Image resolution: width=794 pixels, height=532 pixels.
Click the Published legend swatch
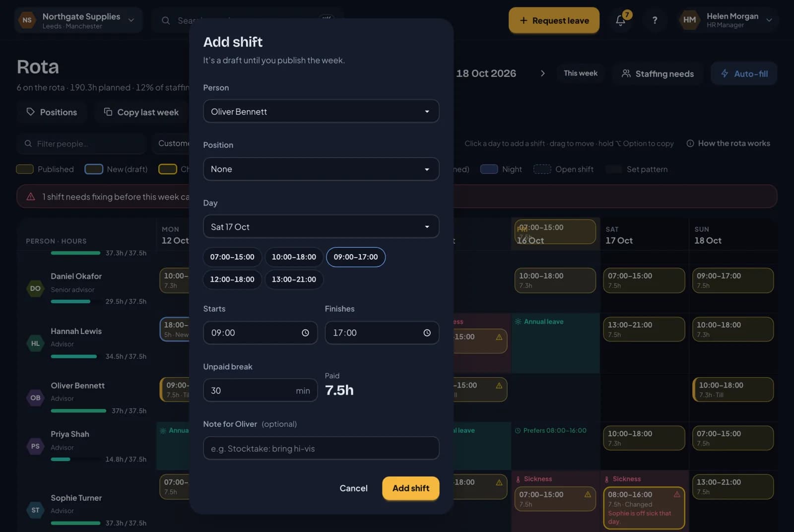point(25,169)
